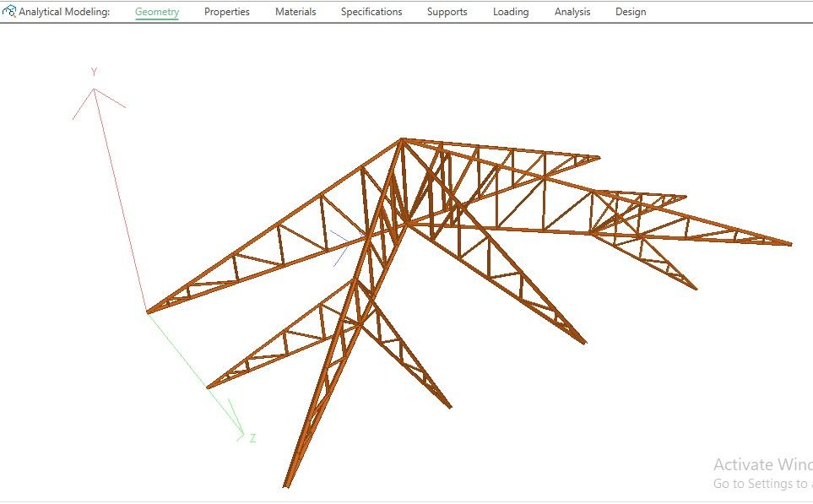Go to the Specifications tab
Screen dimensions: 813x504
371,12
